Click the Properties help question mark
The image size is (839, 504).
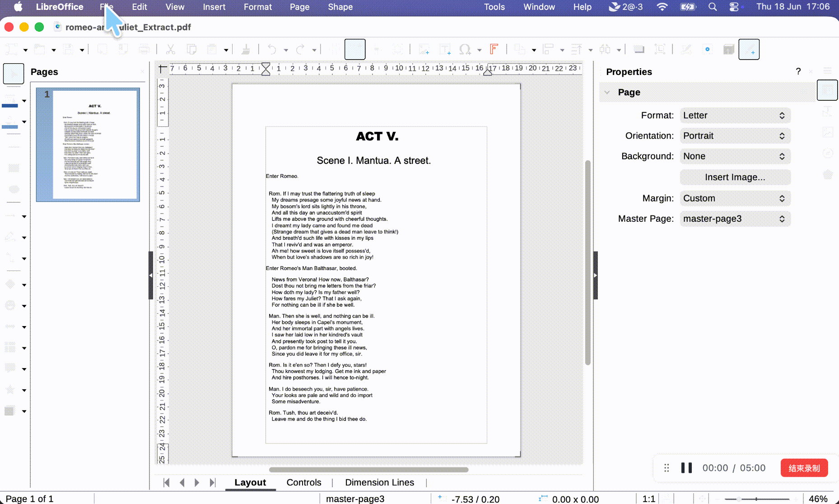pos(798,71)
